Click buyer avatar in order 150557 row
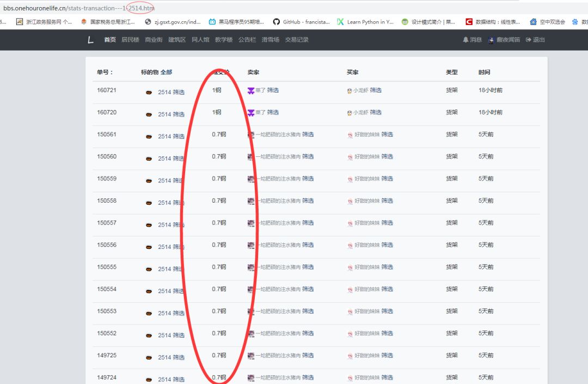 tap(350, 223)
